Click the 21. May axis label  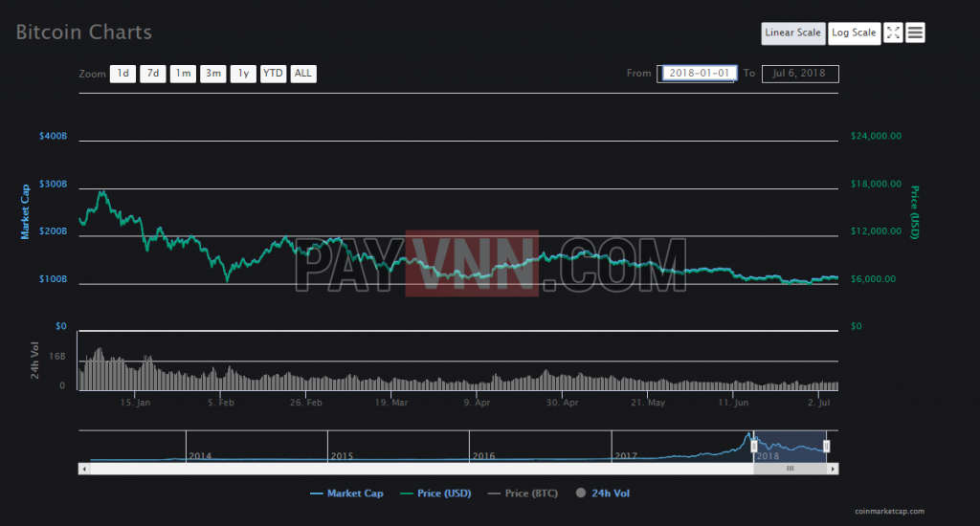point(648,403)
